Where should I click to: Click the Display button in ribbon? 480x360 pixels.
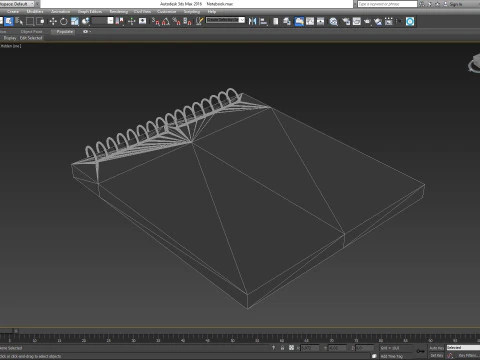10,38
